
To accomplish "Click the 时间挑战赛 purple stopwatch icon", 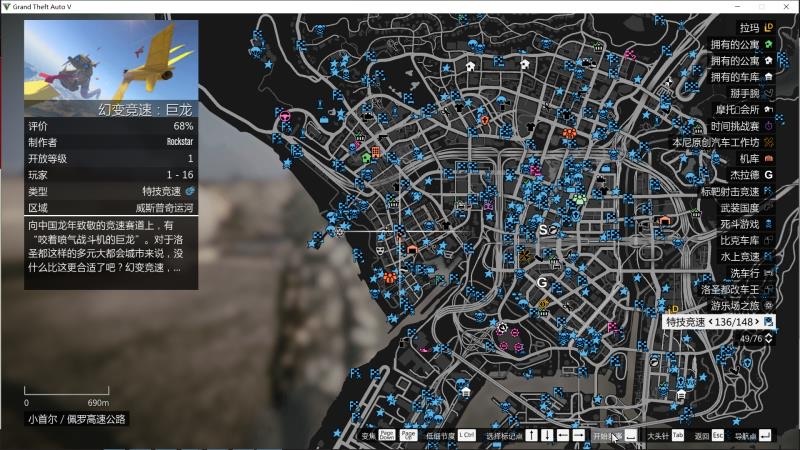I will click(x=768, y=126).
